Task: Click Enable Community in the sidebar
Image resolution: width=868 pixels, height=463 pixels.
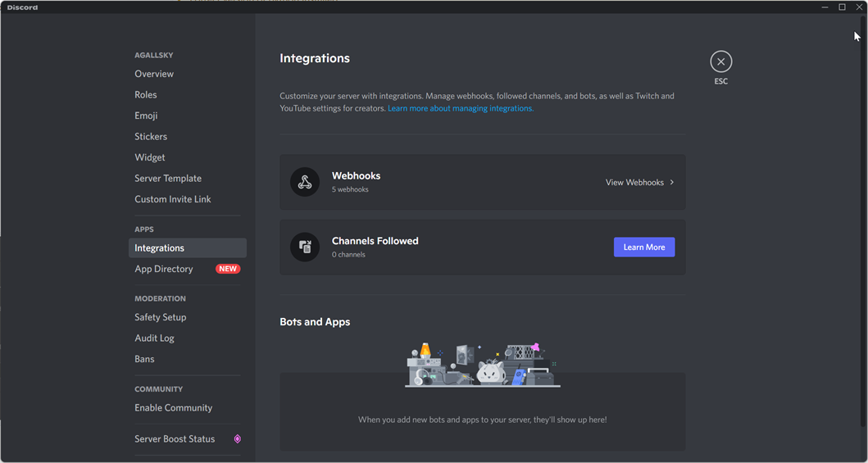Action: (x=173, y=408)
